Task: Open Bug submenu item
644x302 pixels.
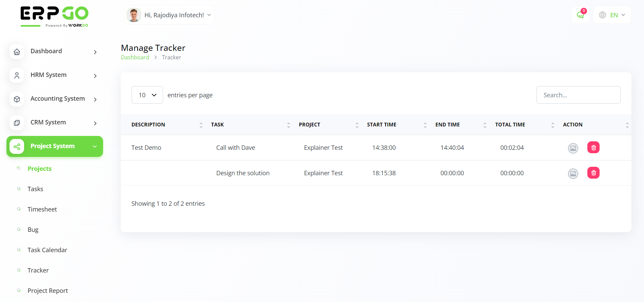Action: click(x=33, y=229)
